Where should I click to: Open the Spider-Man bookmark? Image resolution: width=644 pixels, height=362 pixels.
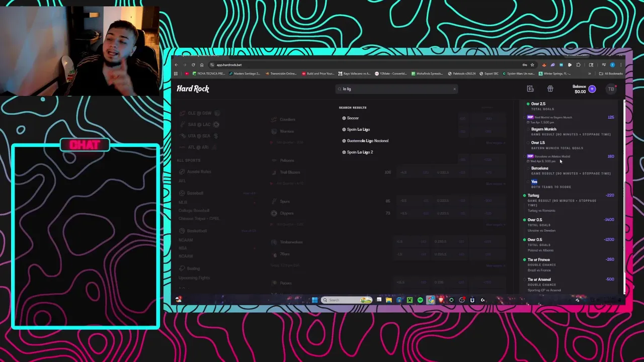coord(518,74)
